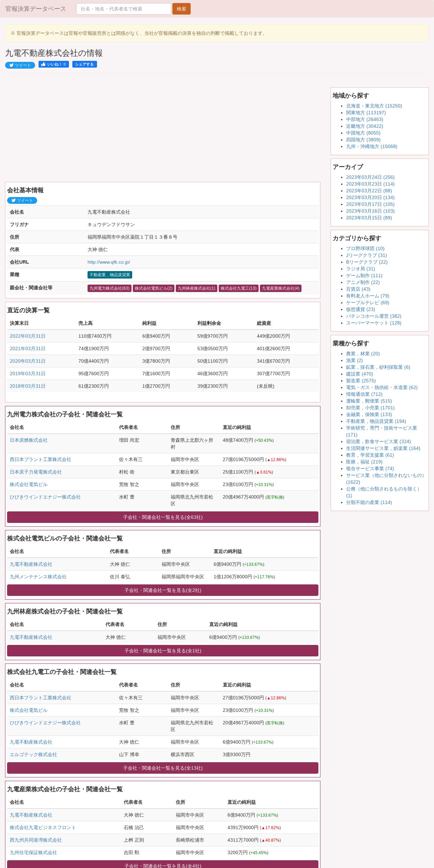Viewport: 434px width, 868px height.
Task: View all 2 電気ビル subsidiaries
Action: [x=163, y=590]
